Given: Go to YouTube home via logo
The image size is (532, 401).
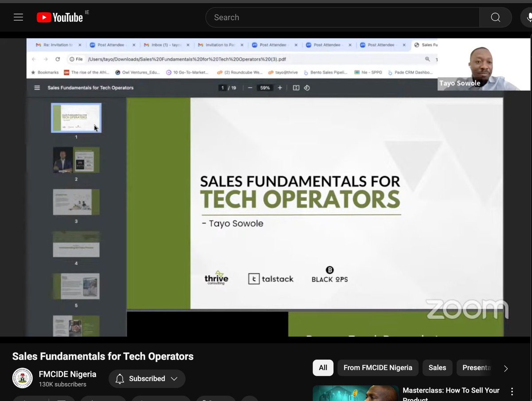Looking at the screenshot, I should point(60,17).
